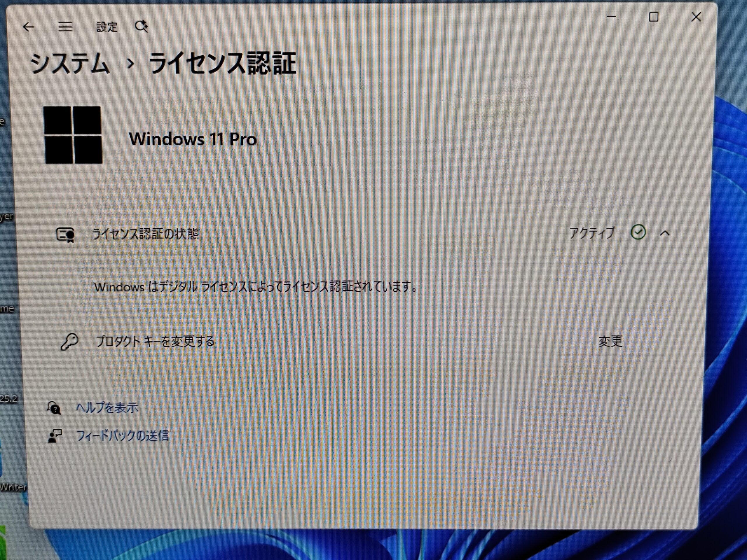Click the ライセンス認証の状態 certificate icon
This screenshot has height=560, width=747.
(x=66, y=235)
